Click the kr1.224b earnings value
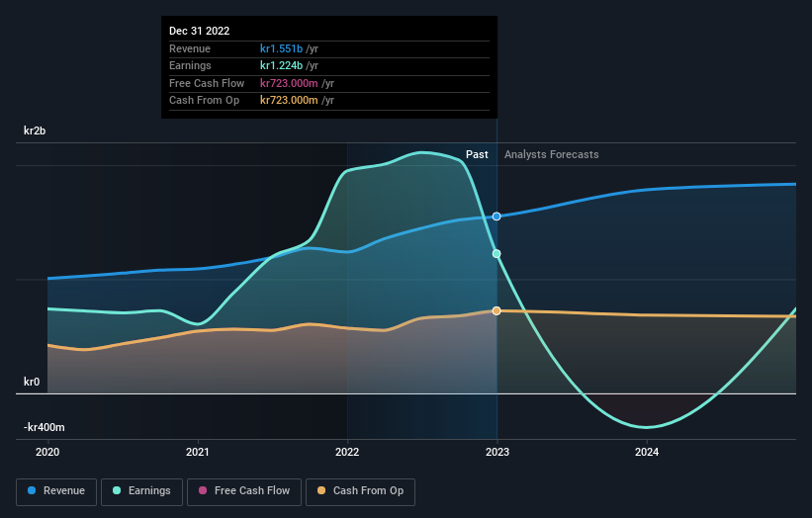Viewport: 812px width, 518px height. tap(281, 65)
